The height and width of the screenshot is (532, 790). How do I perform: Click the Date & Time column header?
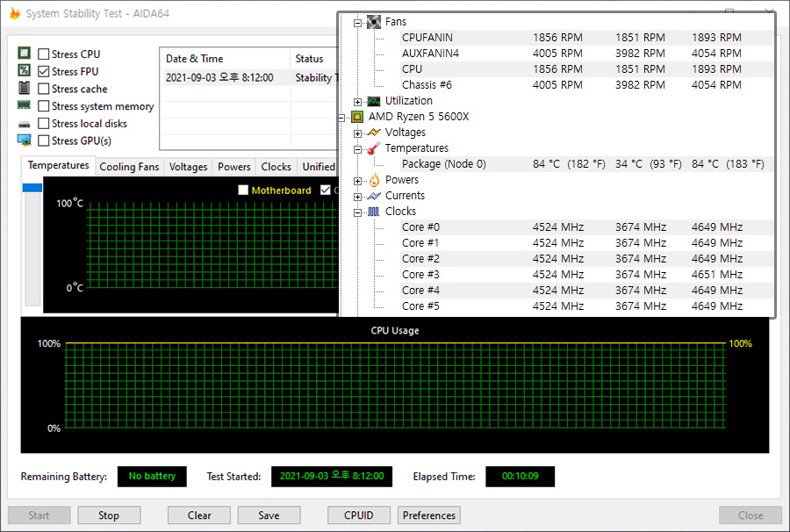click(225, 59)
